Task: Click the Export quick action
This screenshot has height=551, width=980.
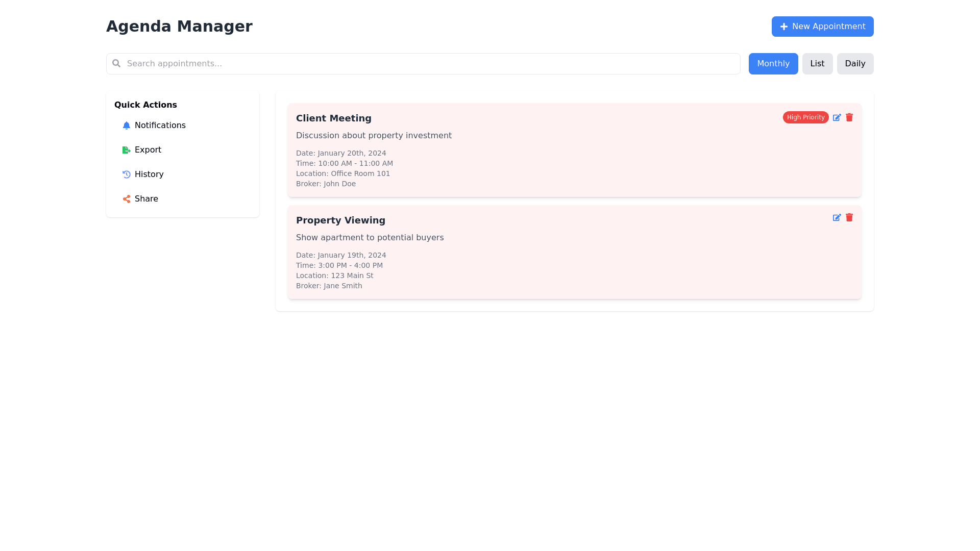Action: (x=148, y=149)
